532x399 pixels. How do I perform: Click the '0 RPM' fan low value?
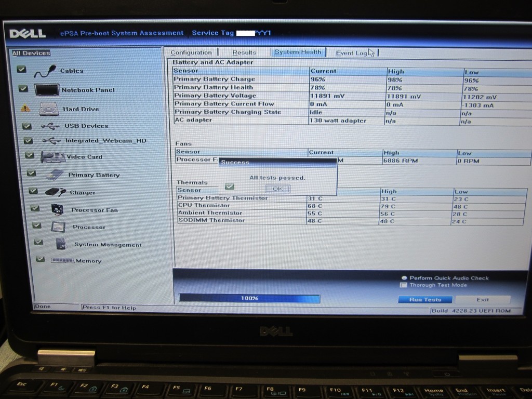tap(468, 161)
